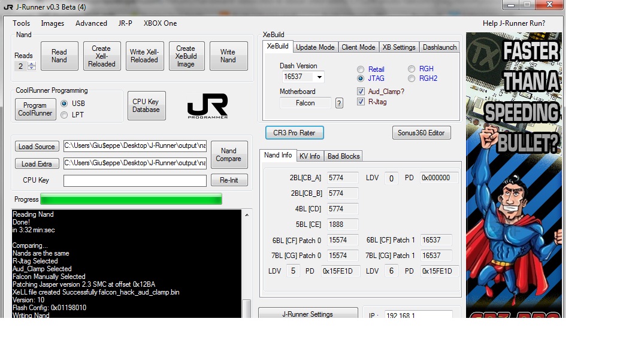
Task: Click Program CoolRunner button
Action: point(35,109)
